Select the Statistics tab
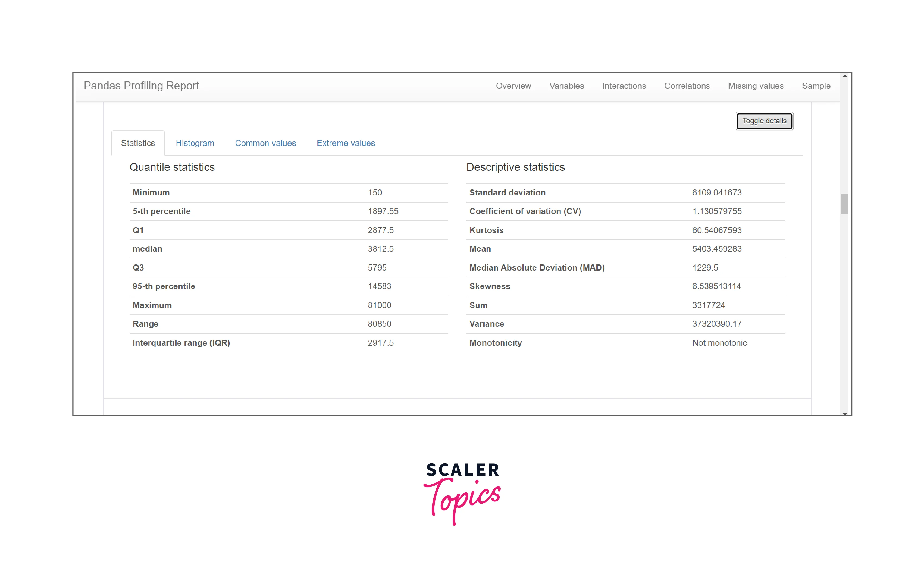This screenshot has height=575, width=924. 138,143
